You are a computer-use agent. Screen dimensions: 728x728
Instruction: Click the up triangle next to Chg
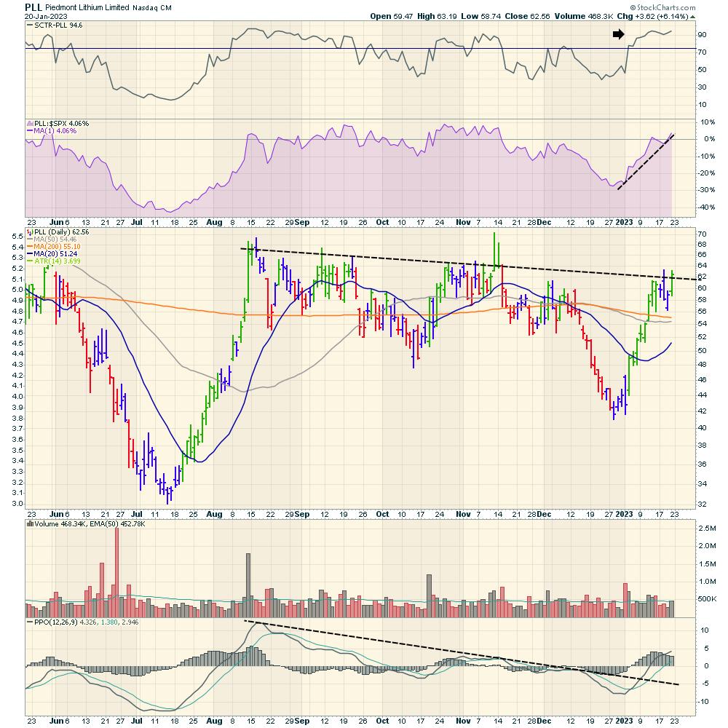(693, 17)
